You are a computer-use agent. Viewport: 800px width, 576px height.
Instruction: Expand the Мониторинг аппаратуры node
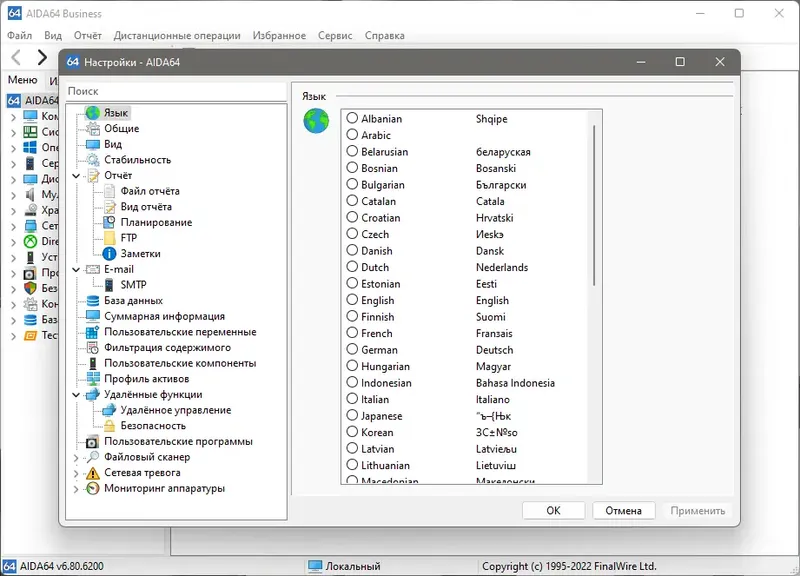(76, 489)
